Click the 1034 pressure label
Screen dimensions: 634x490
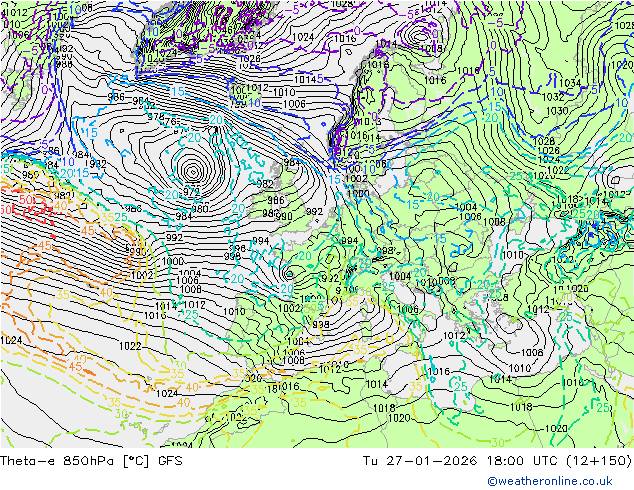[570, 83]
